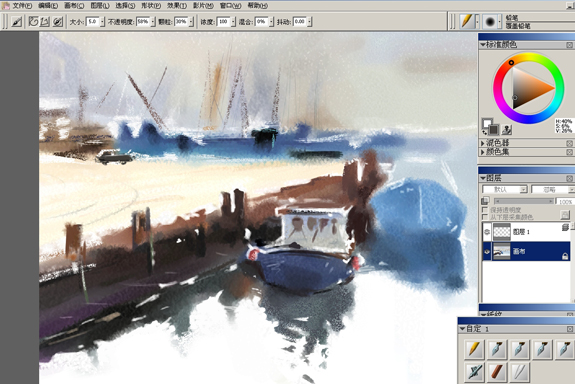Select the brown chalk icon in 自定 1
Viewport: 575px width, 384px height.
coord(497,372)
